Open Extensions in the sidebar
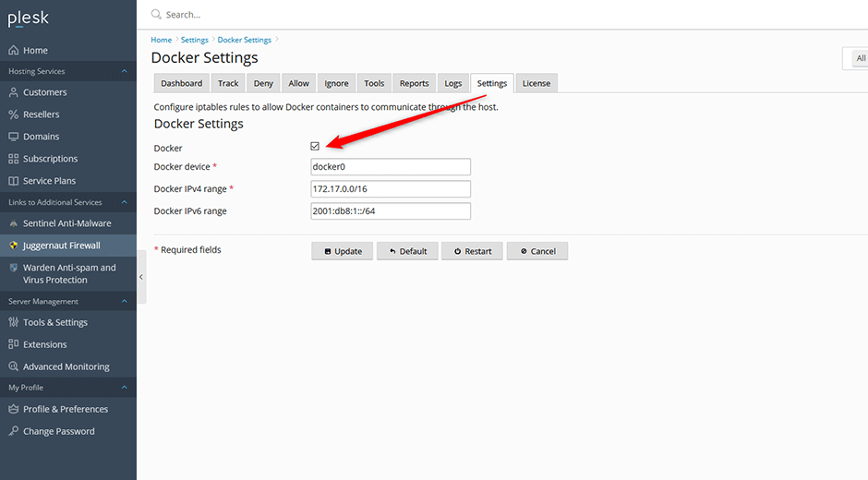The image size is (868, 480). pyautogui.click(x=68, y=344)
